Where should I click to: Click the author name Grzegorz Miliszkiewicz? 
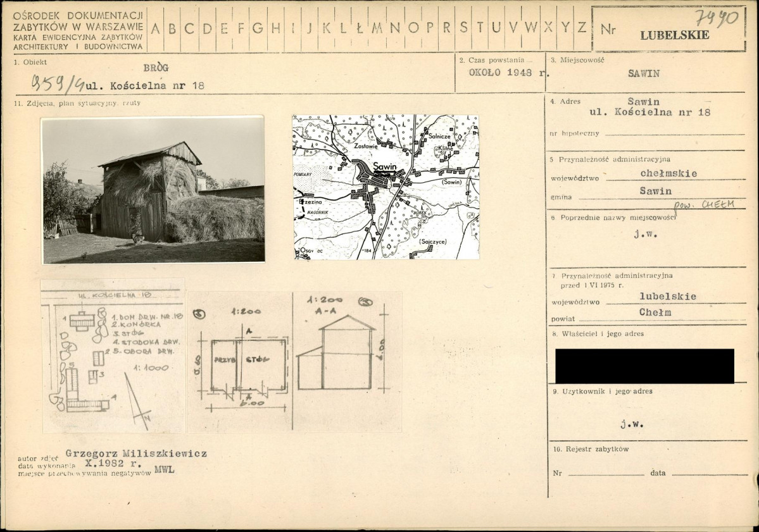coord(136,454)
